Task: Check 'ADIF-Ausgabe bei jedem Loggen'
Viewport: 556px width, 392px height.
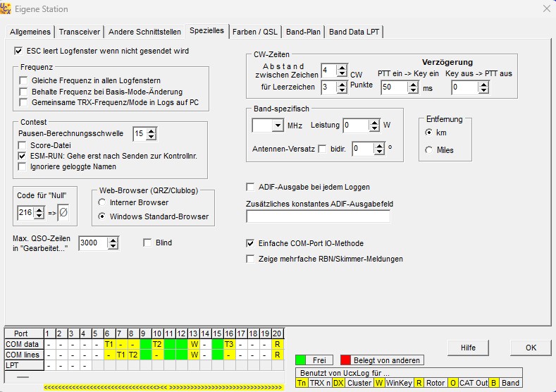Action: pyautogui.click(x=250, y=187)
